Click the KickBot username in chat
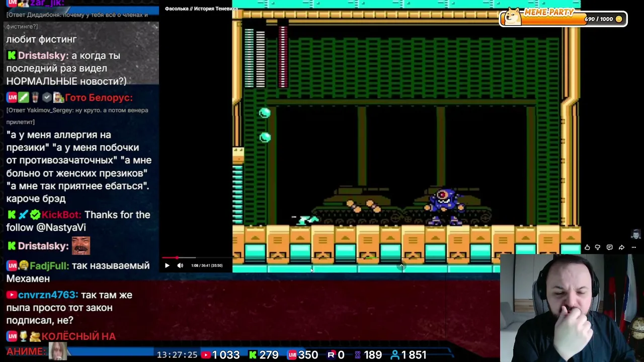 [x=61, y=215]
